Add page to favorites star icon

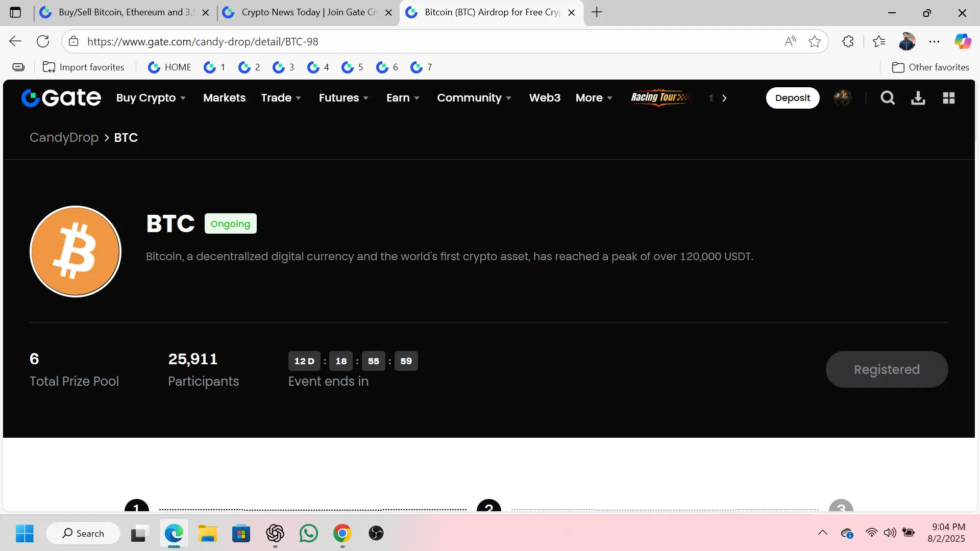click(815, 41)
